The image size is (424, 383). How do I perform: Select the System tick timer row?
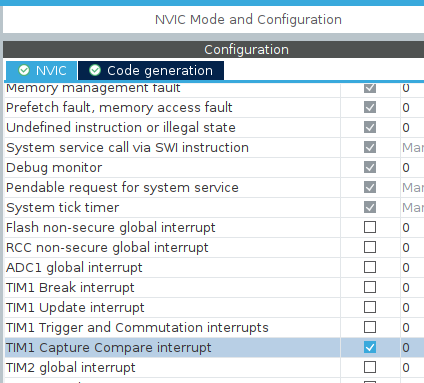214,207
